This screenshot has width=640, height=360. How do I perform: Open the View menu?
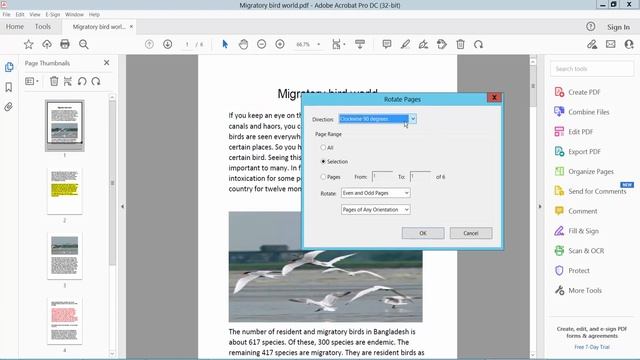35,14
